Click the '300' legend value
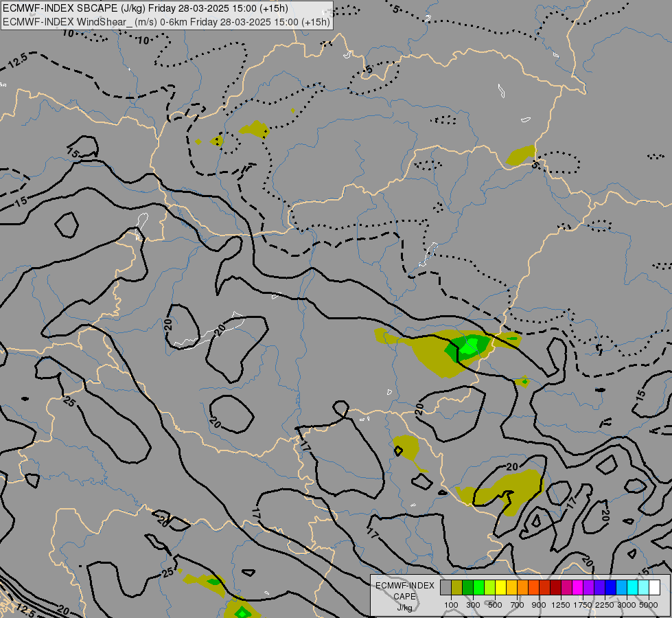The image size is (672, 618). [473, 605]
